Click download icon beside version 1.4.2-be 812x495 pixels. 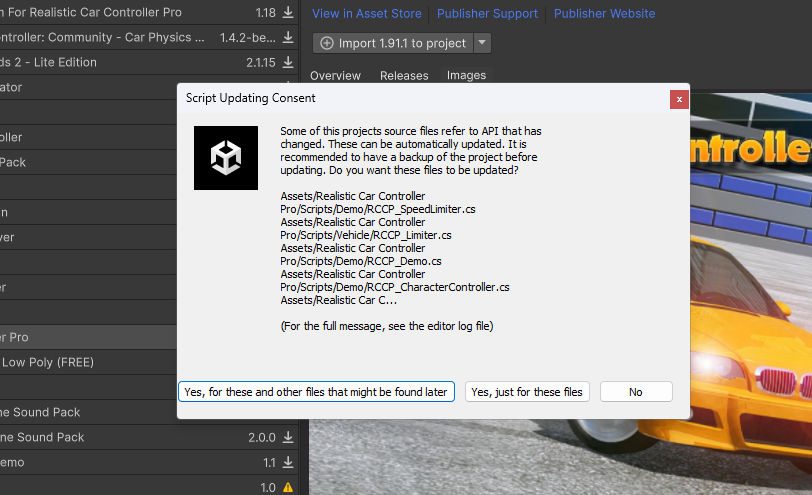tap(288, 38)
